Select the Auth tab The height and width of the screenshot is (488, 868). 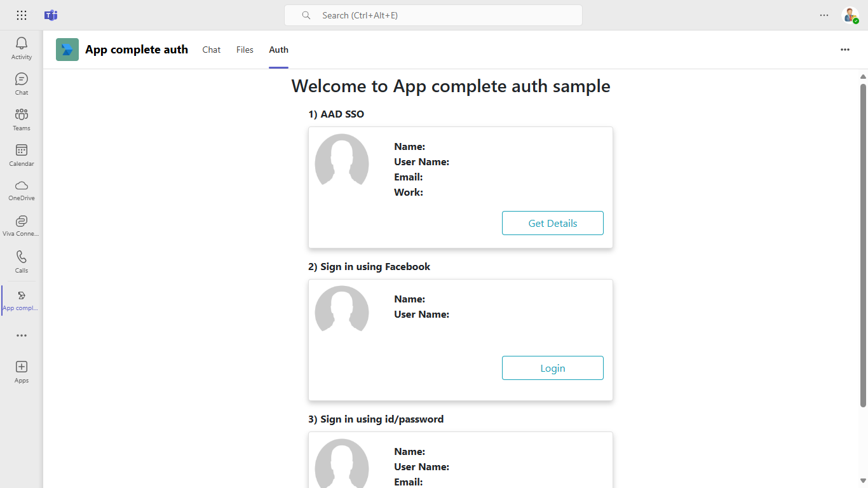click(x=278, y=50)
